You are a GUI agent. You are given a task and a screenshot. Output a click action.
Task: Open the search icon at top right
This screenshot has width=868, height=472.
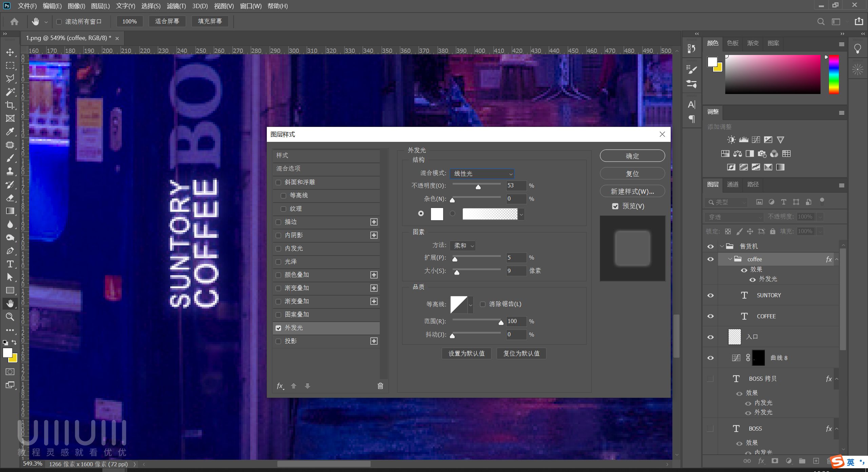click(821, 22)
